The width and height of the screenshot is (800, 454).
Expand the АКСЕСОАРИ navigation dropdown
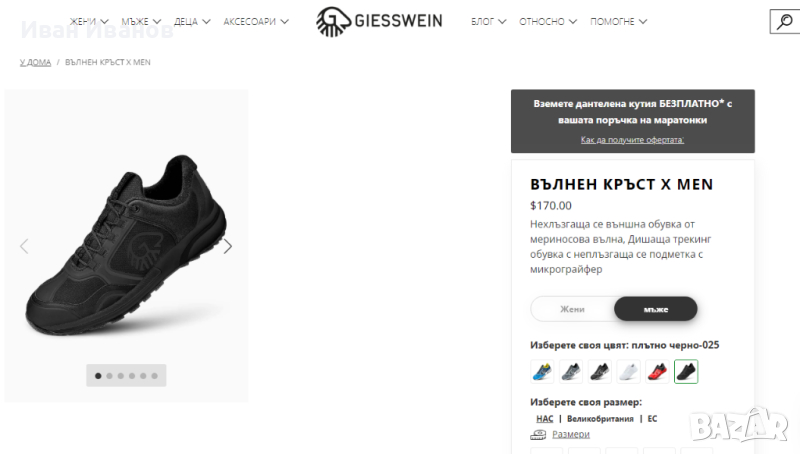(256, 21)
